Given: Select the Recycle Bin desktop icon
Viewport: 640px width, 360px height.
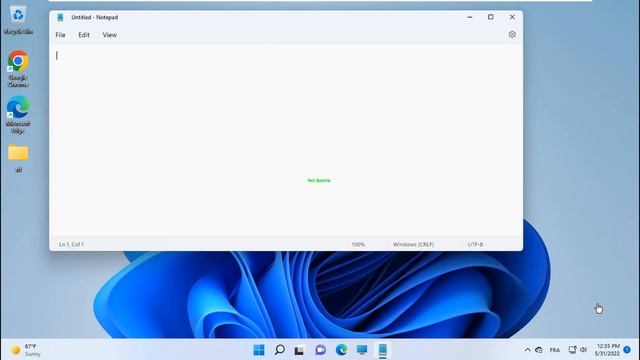Looking at the screenshot, I should click(x=18, y=20).
